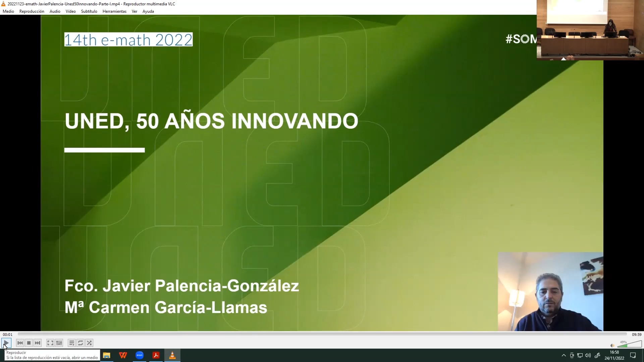644x362 pixels.
Task: Click the playback seek progress bar
Action: point(322,334)
